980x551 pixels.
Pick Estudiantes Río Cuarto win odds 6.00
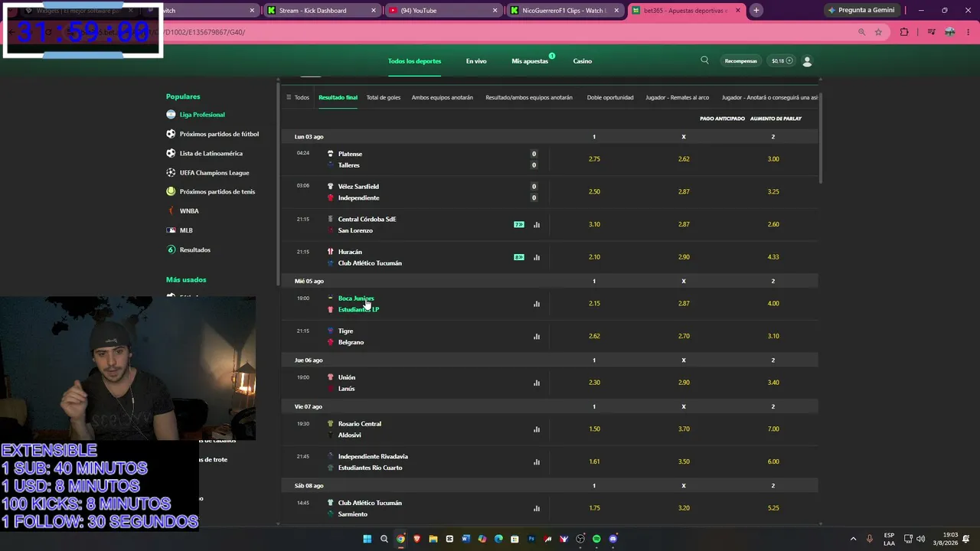point(773,462)
